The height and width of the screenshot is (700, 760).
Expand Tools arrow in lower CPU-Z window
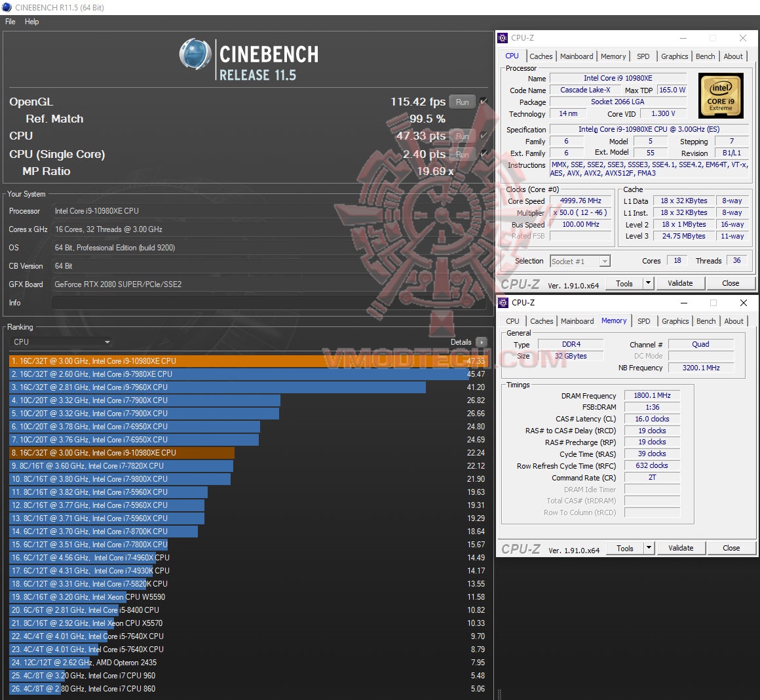point(649,548)
